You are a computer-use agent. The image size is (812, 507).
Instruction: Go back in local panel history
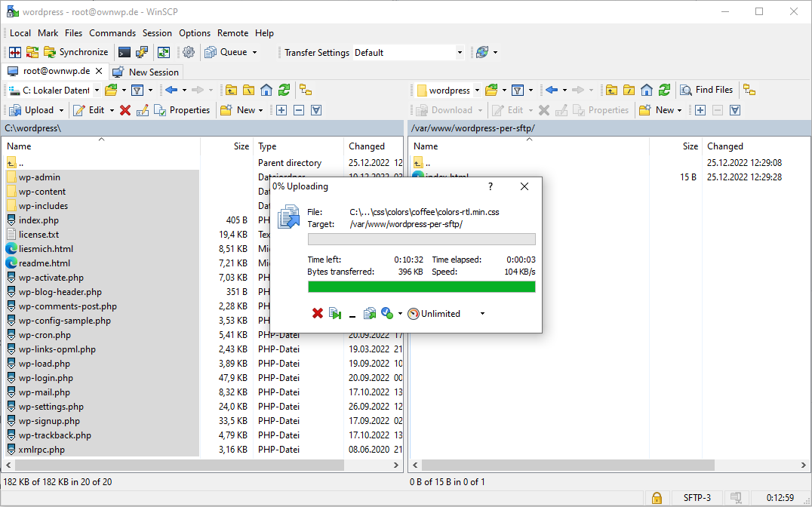[171, 90]
